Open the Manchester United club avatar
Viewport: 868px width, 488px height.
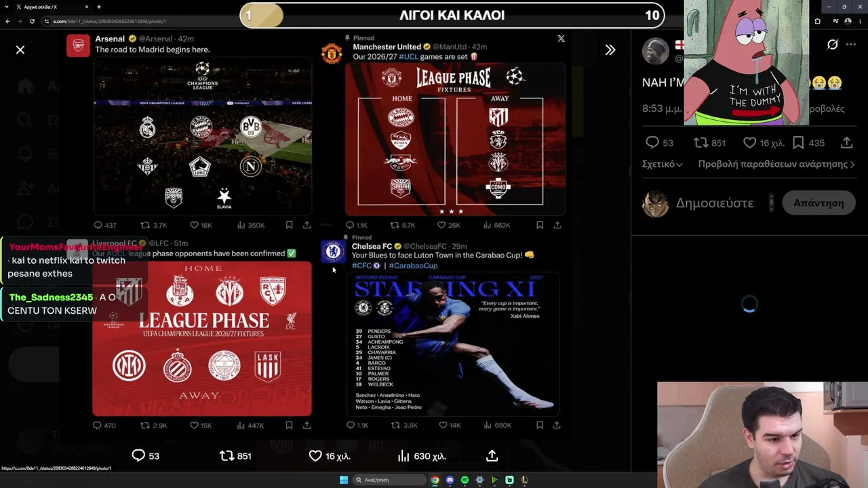pos(332,54)
